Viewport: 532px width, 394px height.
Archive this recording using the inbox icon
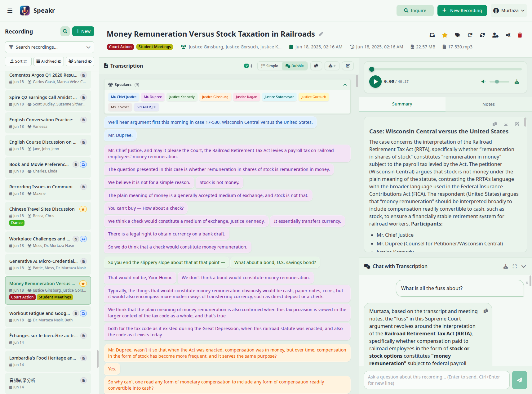(x=432, y=35)
